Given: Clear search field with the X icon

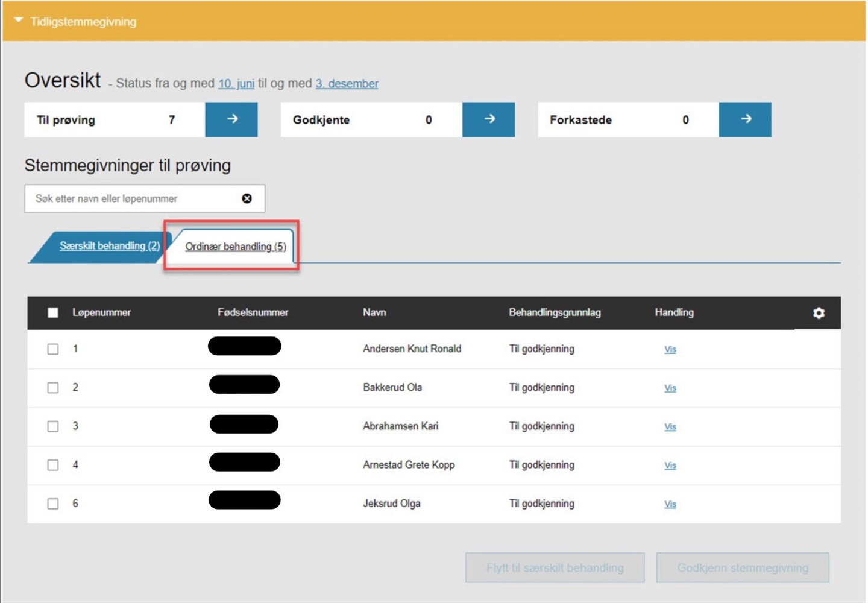Looking at the screenshot, I should click(x=247, y=198).
